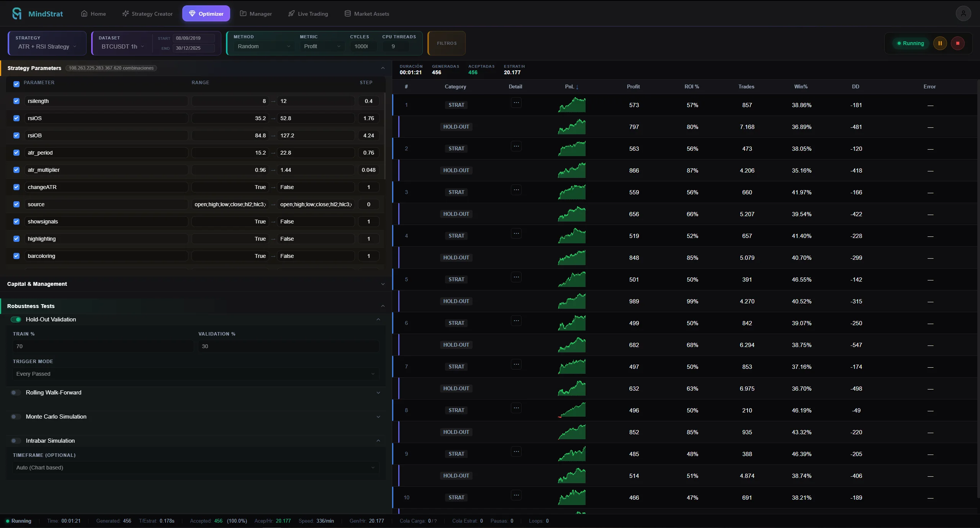Uncheck the atr_multiplier parameter
The width and height of the screenshot is (980, 528).
pos(16,169)
